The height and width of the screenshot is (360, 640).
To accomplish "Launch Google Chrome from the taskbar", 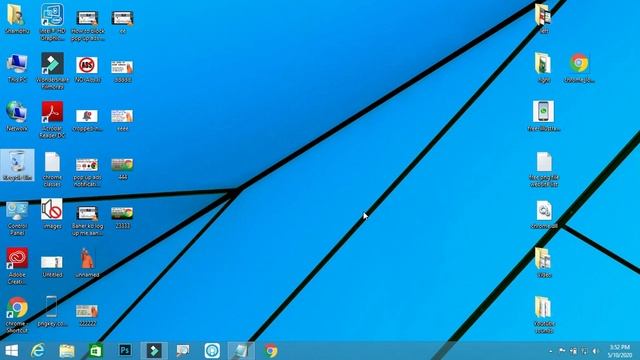I will [271, 351].
